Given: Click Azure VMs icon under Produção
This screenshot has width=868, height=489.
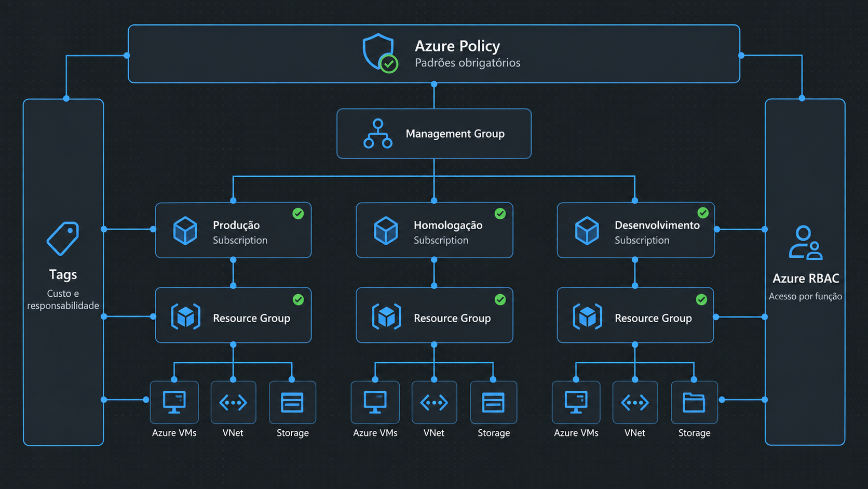Looking at the screenshot, I should (174, 402).
